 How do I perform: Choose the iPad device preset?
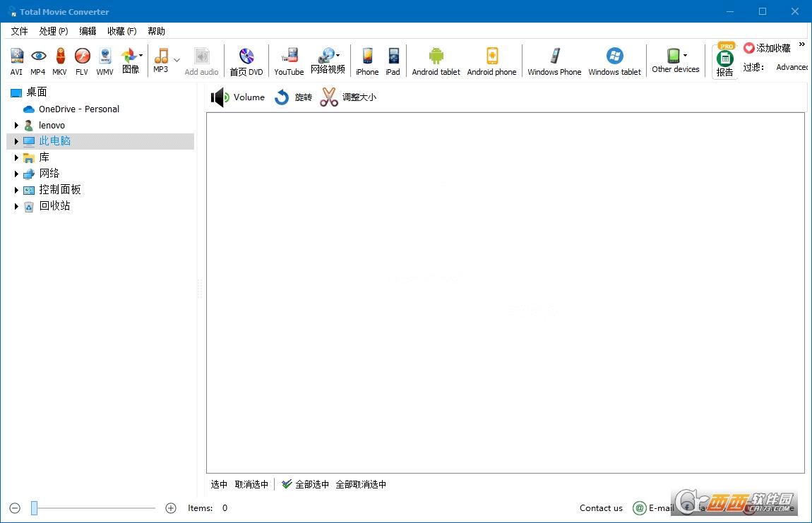393,61
